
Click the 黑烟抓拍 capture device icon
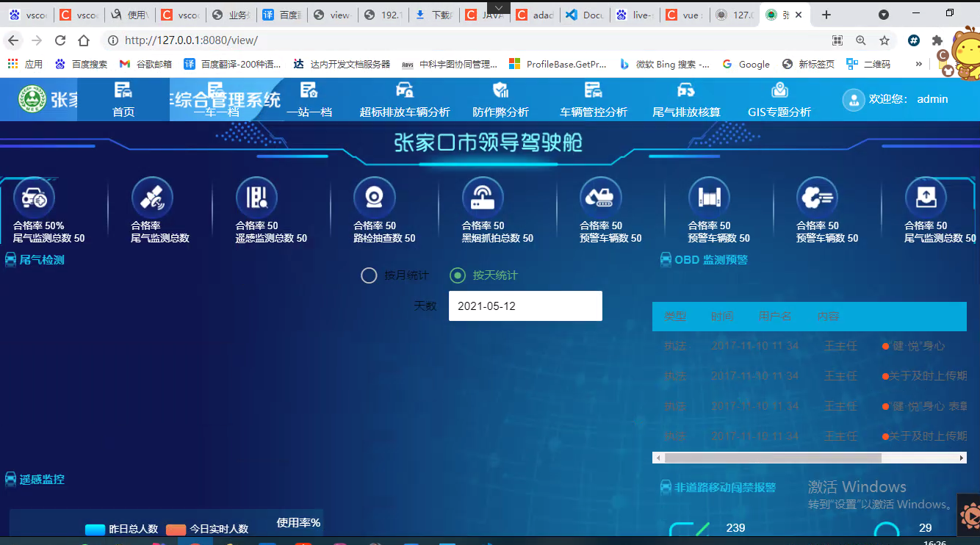(x=483, y=197)
